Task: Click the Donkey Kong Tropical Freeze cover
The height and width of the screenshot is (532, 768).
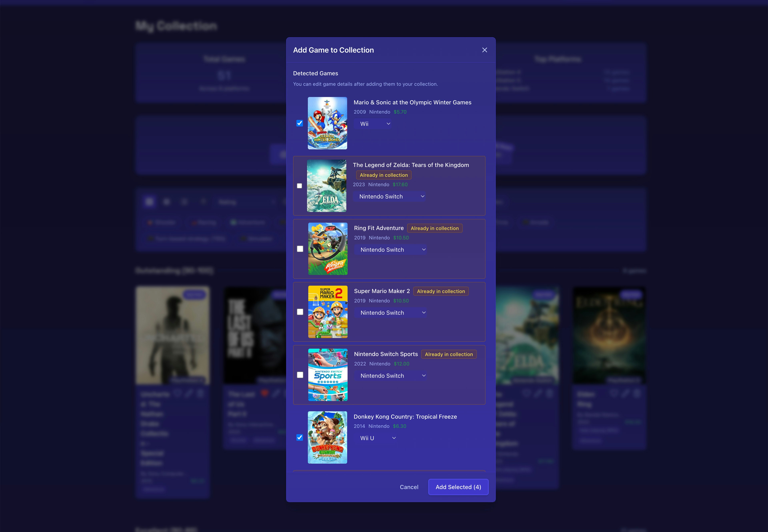Action: pos(327,437)
